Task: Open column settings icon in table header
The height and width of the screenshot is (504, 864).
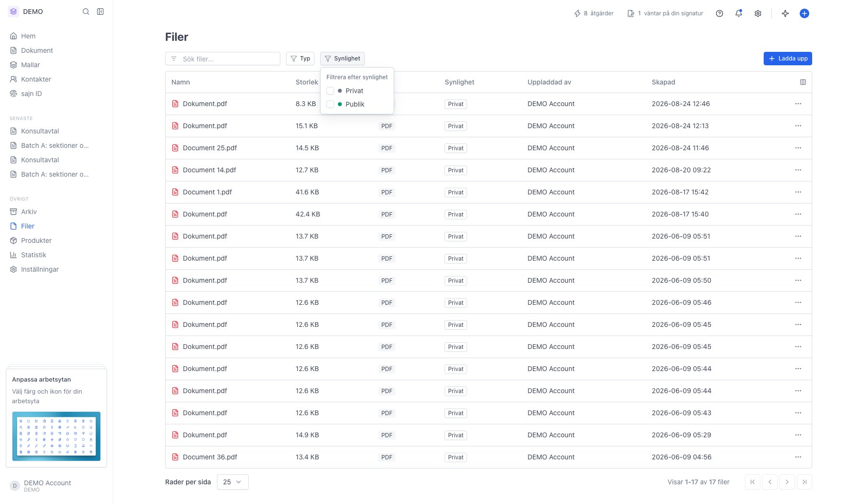Action: tap(803, 82)
